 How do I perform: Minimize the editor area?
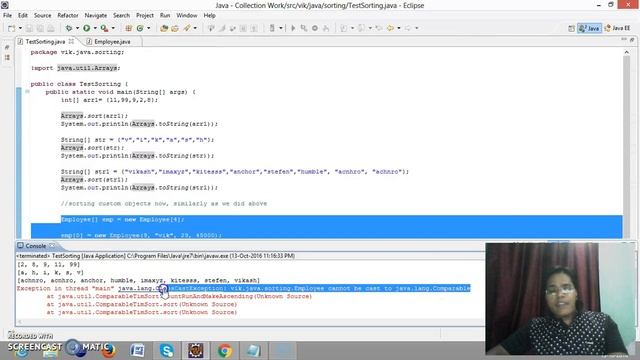(x=624, y=40)
